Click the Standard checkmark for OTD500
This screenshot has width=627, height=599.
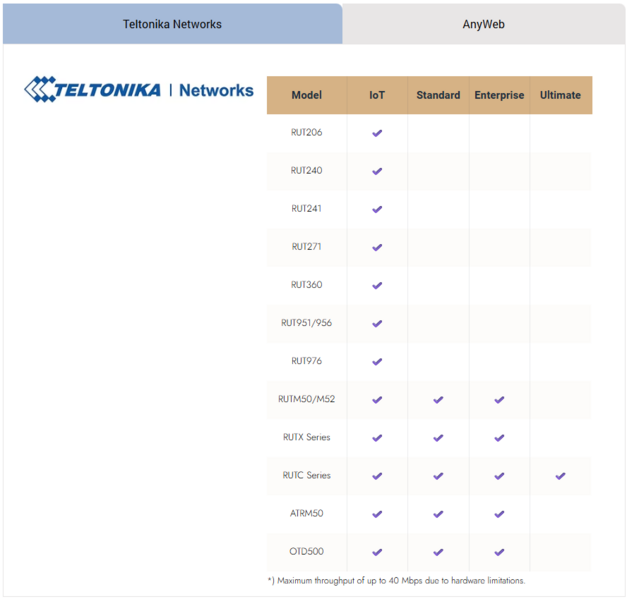[x=438, y=552]
